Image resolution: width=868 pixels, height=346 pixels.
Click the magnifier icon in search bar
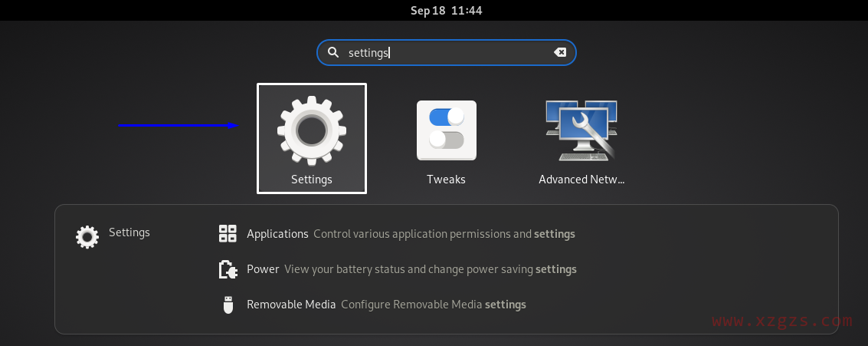[x=333, y=53]
